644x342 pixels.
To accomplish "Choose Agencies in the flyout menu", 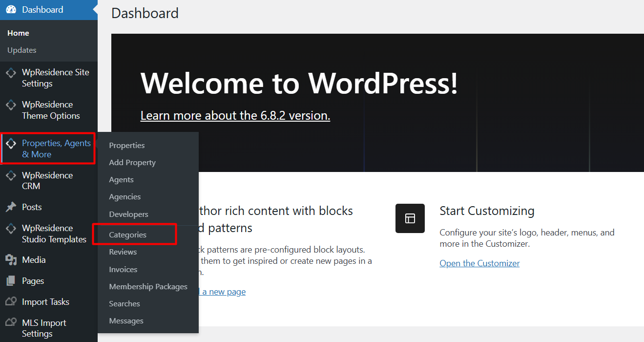I will 125,197.
